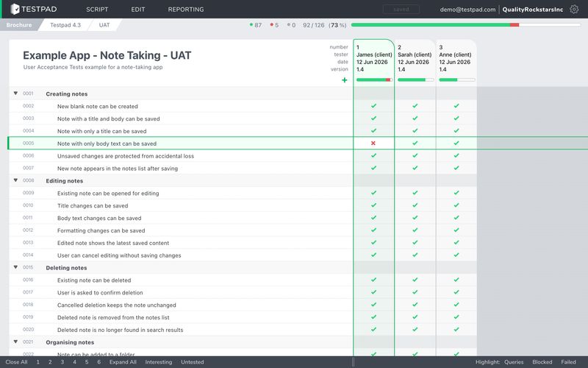Open the EDIT menu

pos(138,10)
